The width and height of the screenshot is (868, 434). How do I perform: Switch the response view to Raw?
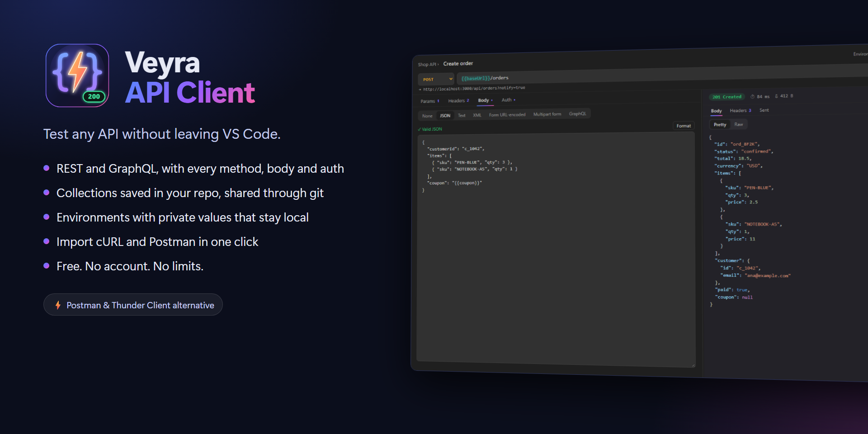739,124
